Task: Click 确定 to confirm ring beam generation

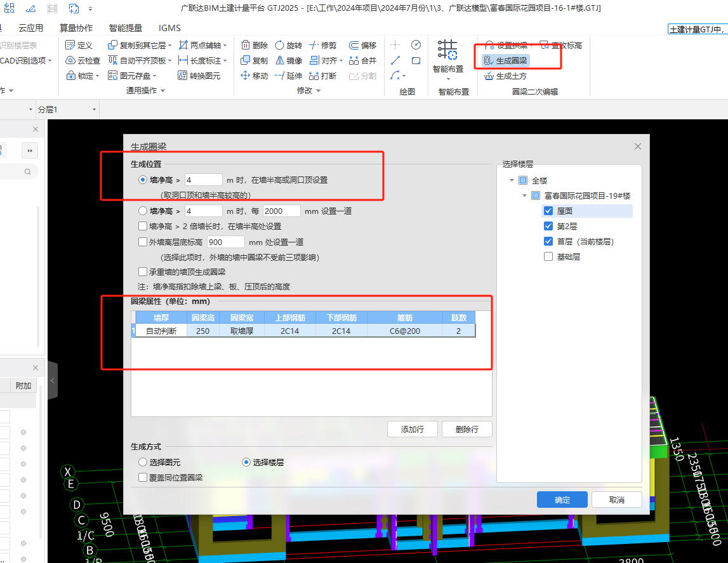Action: coord(562,500)
